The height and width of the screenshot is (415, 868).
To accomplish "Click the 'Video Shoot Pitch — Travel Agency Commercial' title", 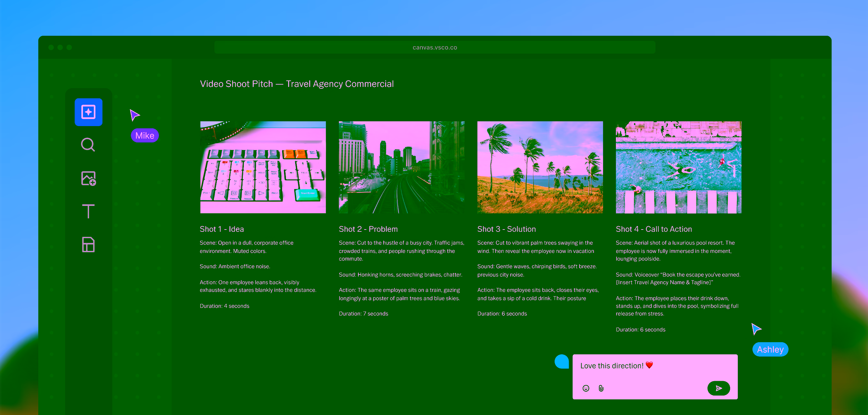I will pos(296,84).
